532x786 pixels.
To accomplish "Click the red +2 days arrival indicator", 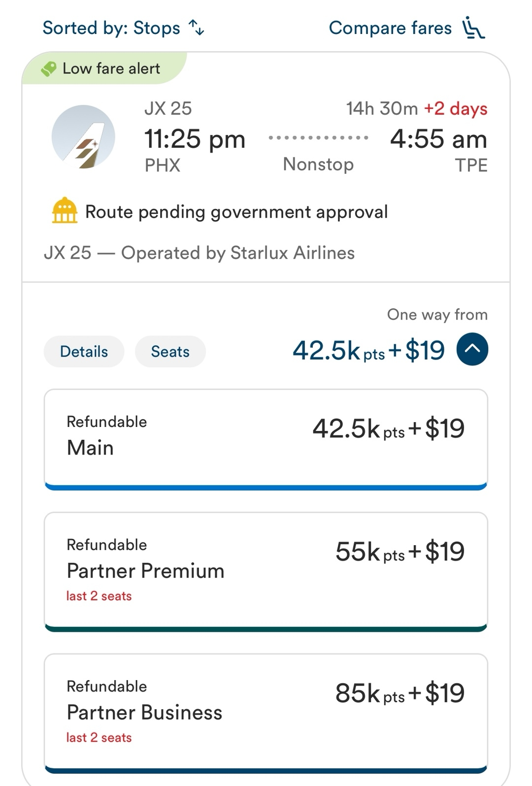I will (456, 108).
